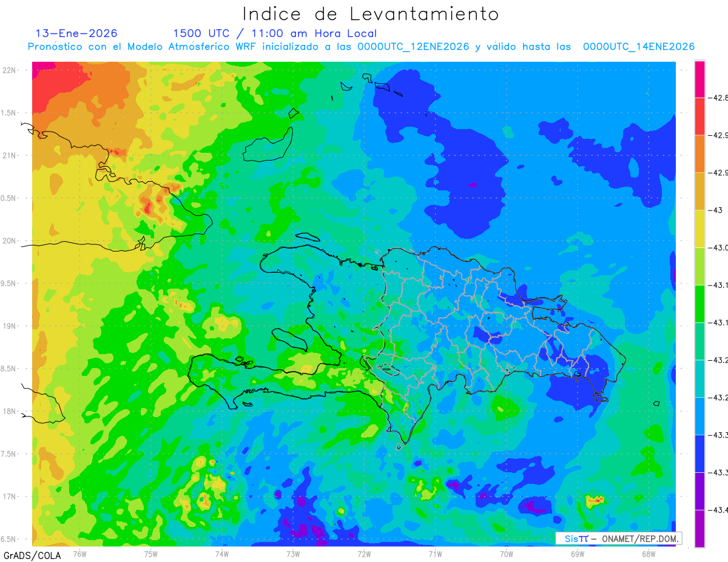Viewport: 728px width, 562px height.
Task: Click the 'SisTT - ONAMET/REP.DOM.' label box
Action: click(618, 538)
